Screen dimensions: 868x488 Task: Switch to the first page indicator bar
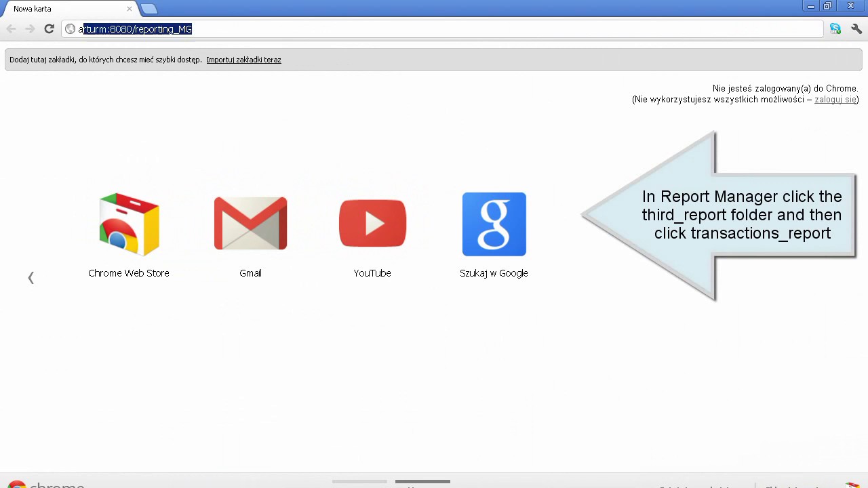coord(359,482)
